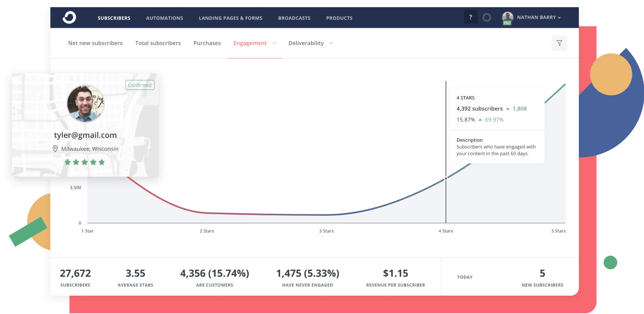
Task: Open the Broadcasts menu
Action: pyautogui.click(x=294, y=18)
